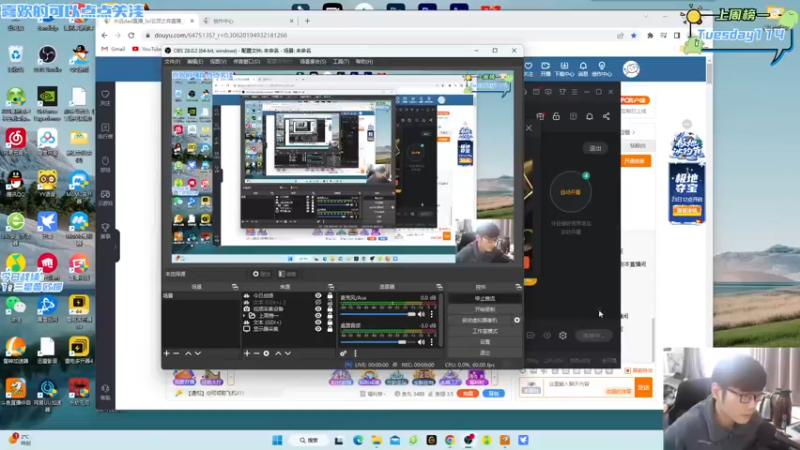Open the Douyu user avatar in site header
Screen dimensions: 800x450
point(631,69)
